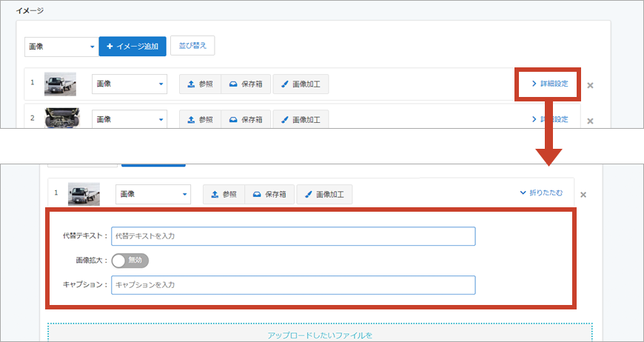Click the 並び替え sort button

click(x=192, y=46)
